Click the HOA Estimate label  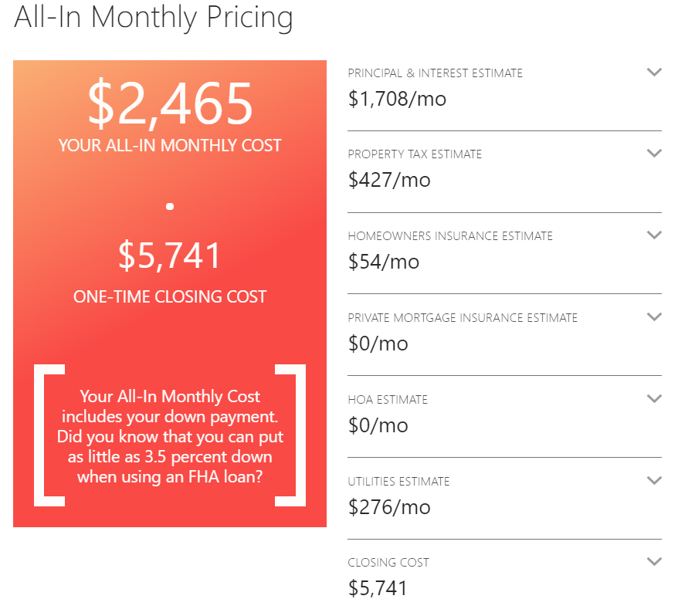pyautogui.click(x=388, y=400)
